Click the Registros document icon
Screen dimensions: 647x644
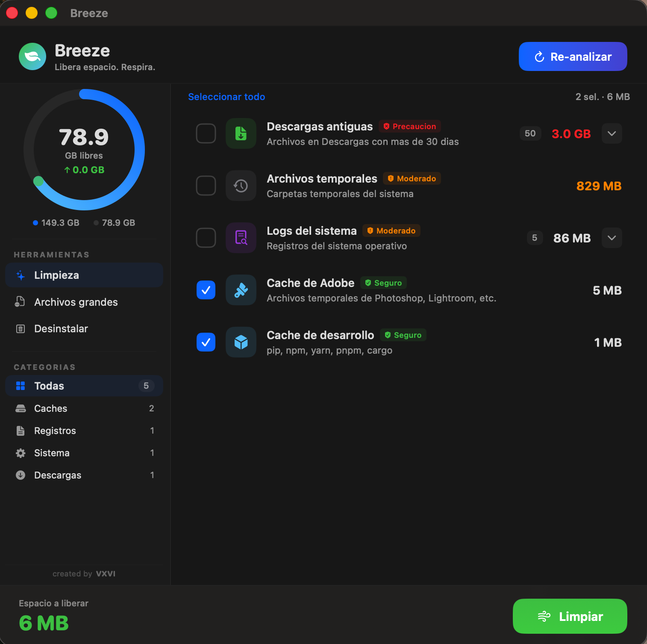point(21,431)
